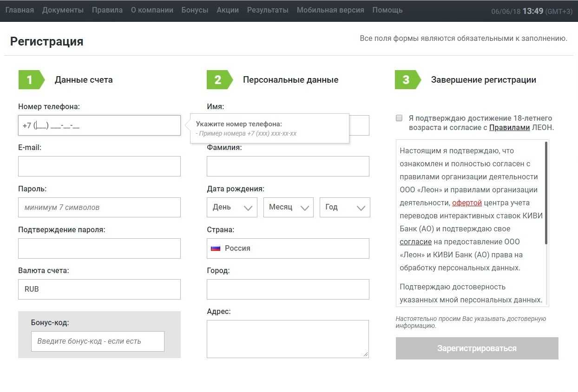Screen dimensions: 578x392
Task: Click the Пароль field
Action: click(x=99, y=207)
